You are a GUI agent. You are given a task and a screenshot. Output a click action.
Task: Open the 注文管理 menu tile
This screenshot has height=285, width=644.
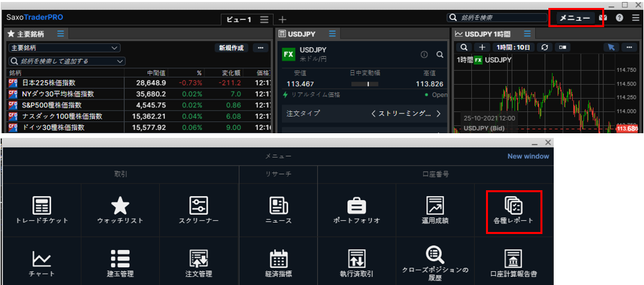click(x=199, y=262)
